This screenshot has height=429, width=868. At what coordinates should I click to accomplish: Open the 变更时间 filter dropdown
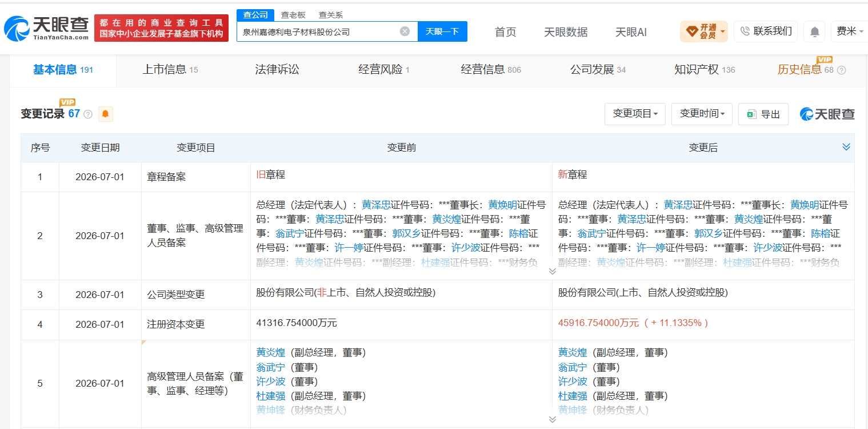click(x=702, y=114)
